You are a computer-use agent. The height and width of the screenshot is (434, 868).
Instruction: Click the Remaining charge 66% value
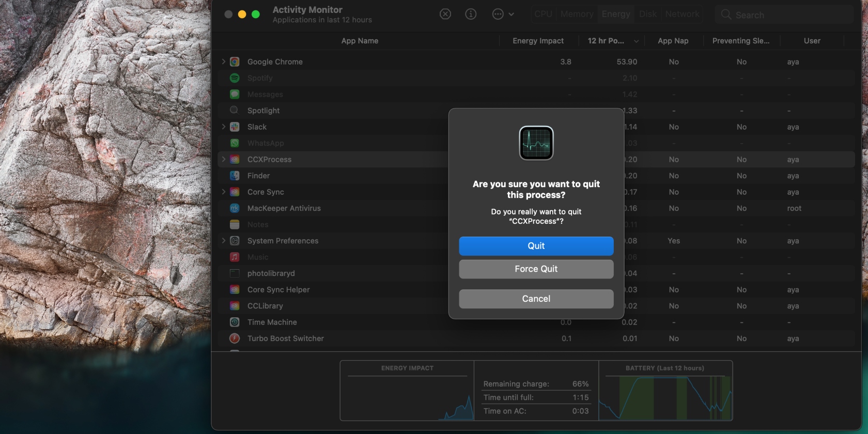pos(580,384)
